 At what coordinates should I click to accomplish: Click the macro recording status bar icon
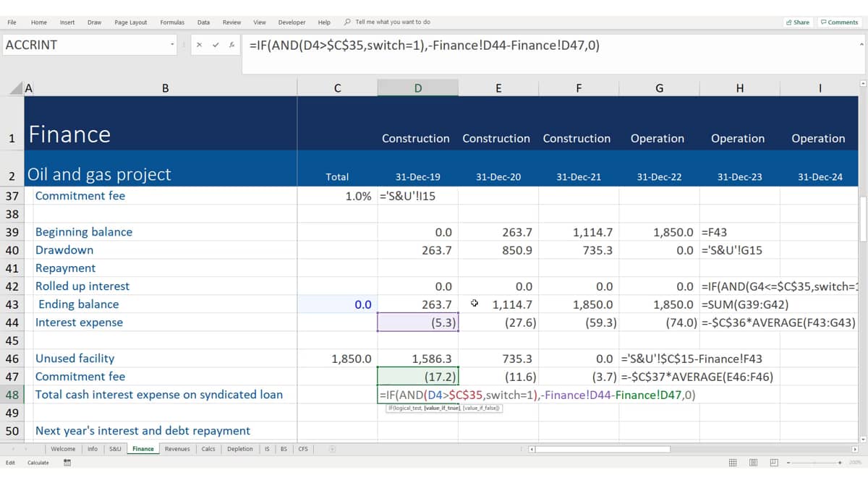67,463
